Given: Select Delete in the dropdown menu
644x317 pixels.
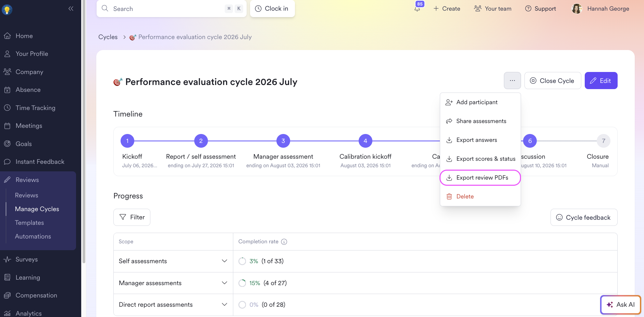Looking at the screenshot, I should (480, 196).
